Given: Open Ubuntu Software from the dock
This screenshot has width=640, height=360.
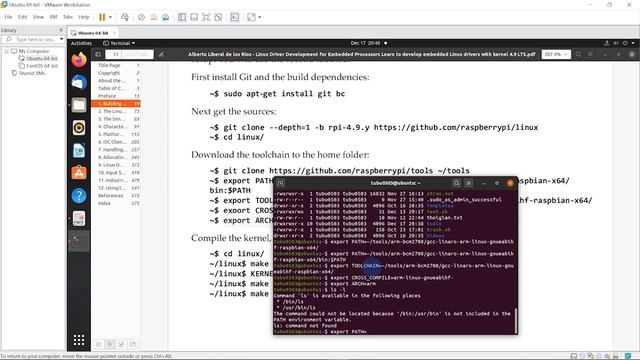Looking at the screenshot, I should pyautogui.click(x=79, y=173).
